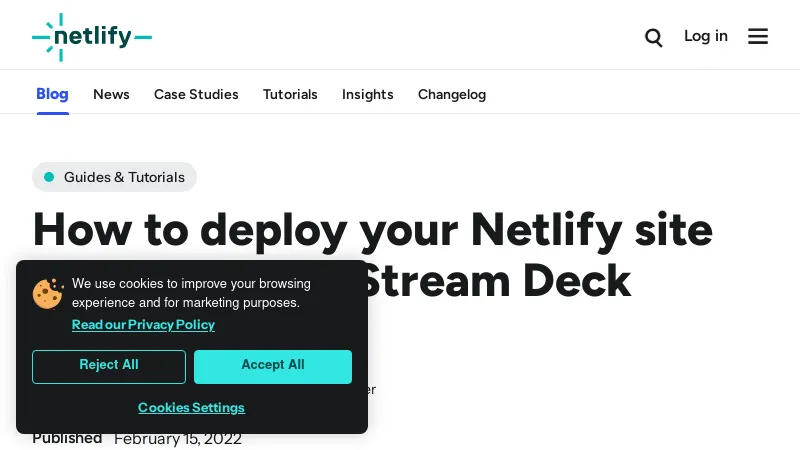The height and width of the screenshot is (450, 800).
Task: Click the cookie notice message text
Action: click(190, 293)
